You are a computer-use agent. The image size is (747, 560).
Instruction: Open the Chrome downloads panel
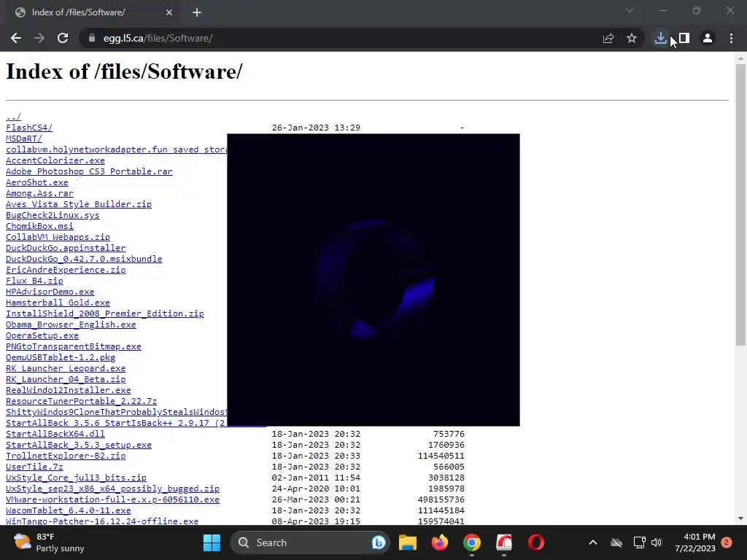(x=660, y=38)
